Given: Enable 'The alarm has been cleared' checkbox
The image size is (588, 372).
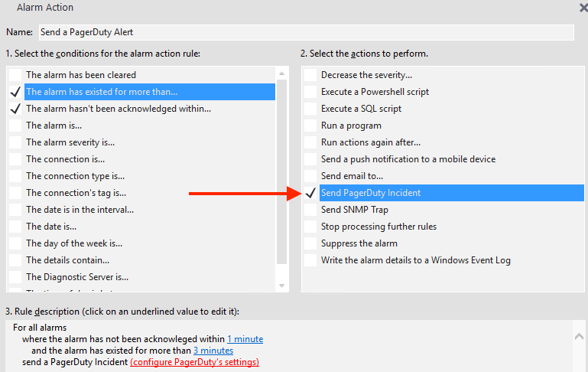Looking at the screenshot, I should [x=15, y=75].
